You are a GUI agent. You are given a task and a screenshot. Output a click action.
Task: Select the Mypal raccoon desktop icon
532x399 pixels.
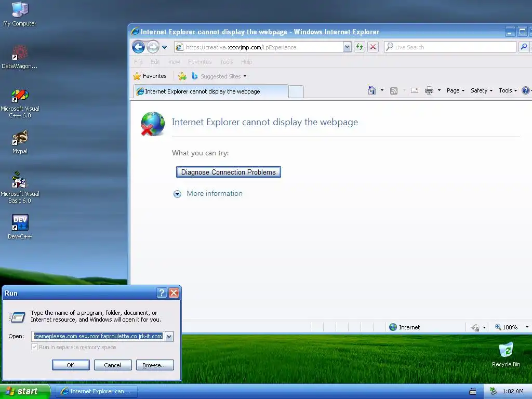[x=20, y=142]
